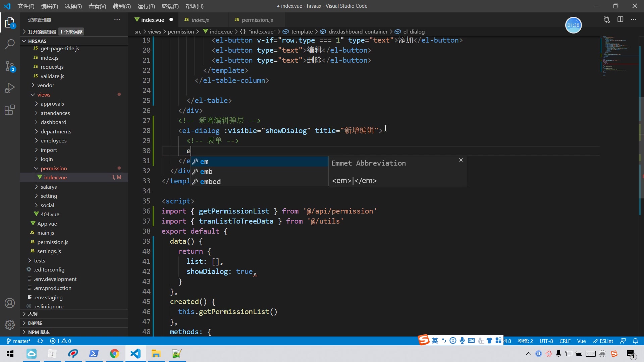Open the Source Control view icon
Image resolution: width=644 pixels, height=362 pixels.
pos(10,66)
